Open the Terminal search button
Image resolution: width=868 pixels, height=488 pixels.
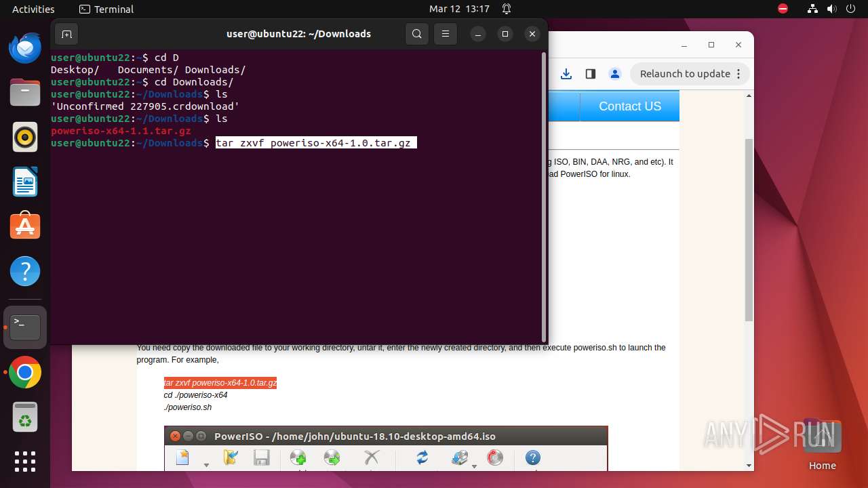(x=417, y=34)
